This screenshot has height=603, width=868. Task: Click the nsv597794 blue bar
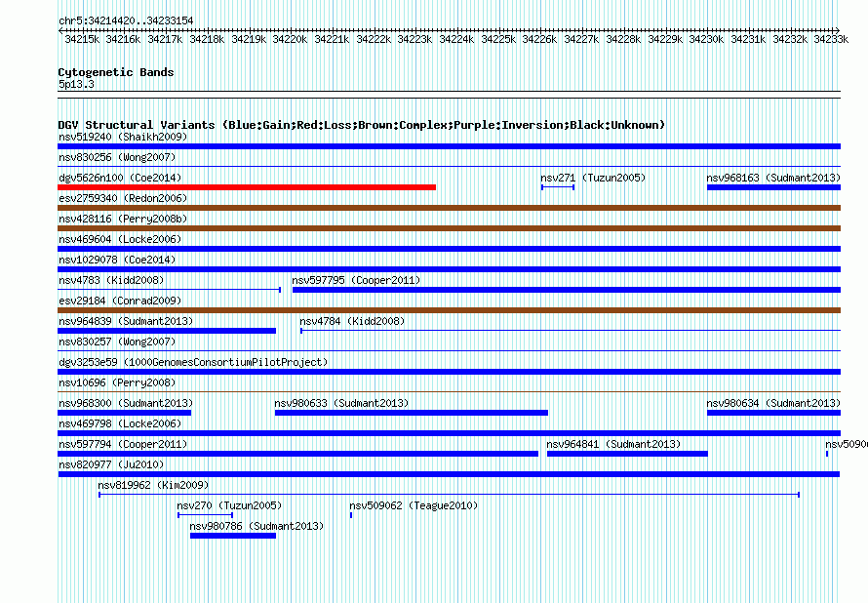point(297,454)
